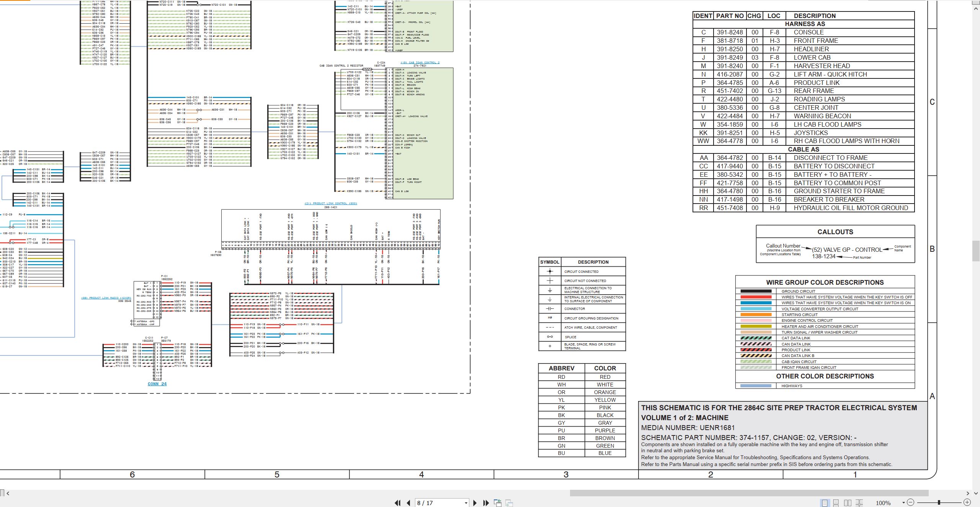Switch to two-page continuous view
This screenshot has height=507, width=980.
tap(859, 503)
